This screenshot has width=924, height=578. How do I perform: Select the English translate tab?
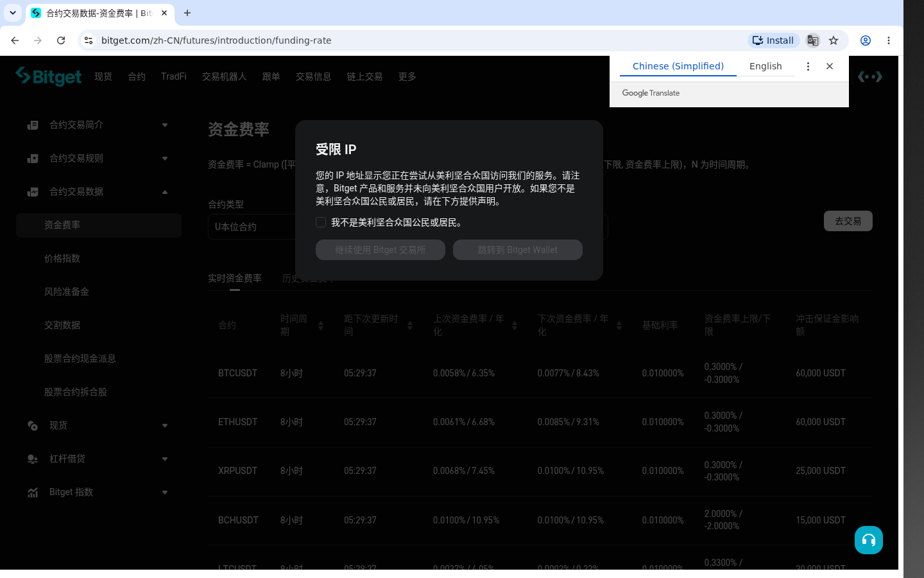[x=766, y=66]
